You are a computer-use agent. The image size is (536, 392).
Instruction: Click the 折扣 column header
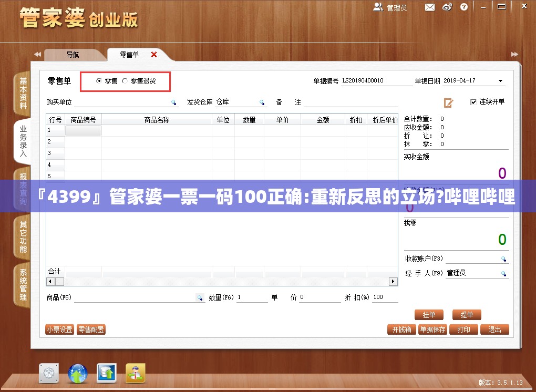[x=356, y=120]
